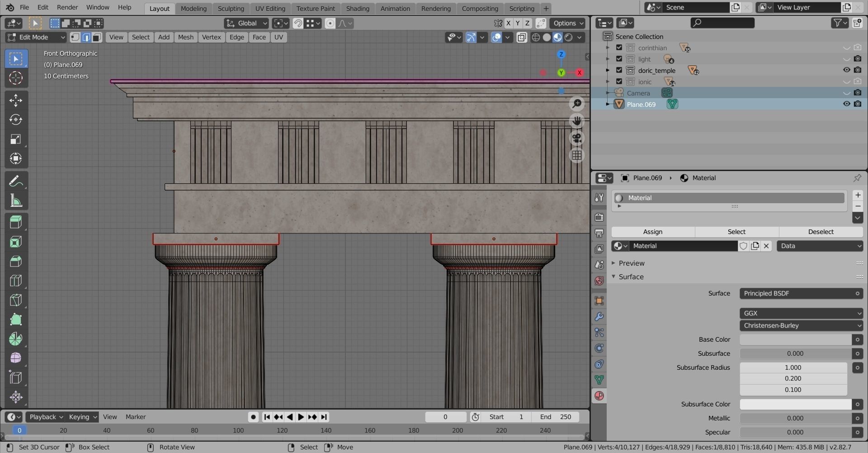Click the Select material button
The height and width of the screenshot is (453, 868).
(736, 232)
